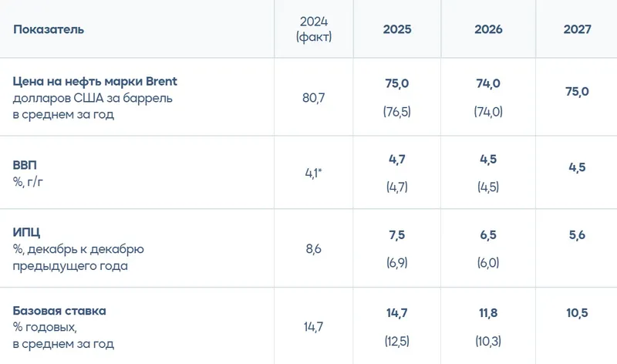Select the bold 74,0 Brent value for 2026
The height and width of the screenshot is (364, 617).
[x=488, y=83]
